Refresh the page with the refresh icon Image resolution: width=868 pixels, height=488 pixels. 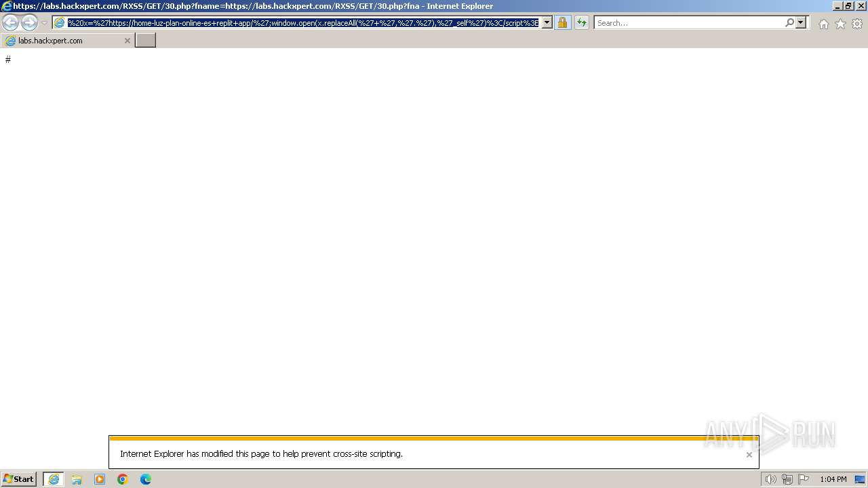582,23
